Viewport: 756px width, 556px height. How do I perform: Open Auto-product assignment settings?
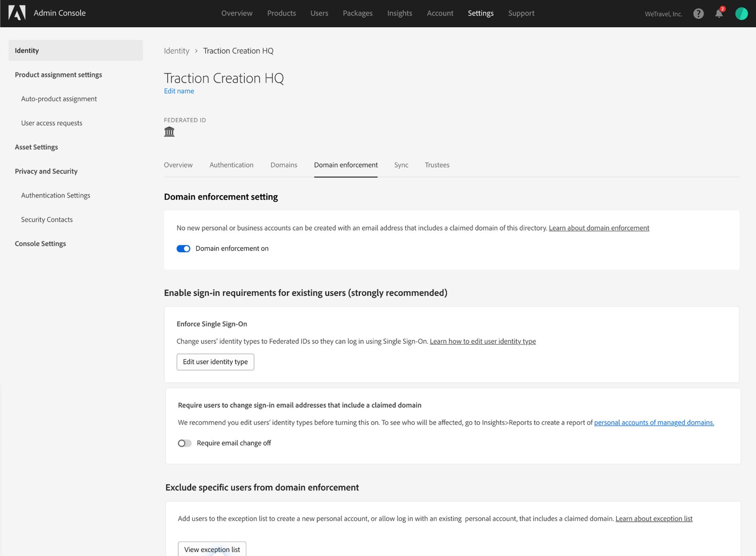click(x=59, y=99)
